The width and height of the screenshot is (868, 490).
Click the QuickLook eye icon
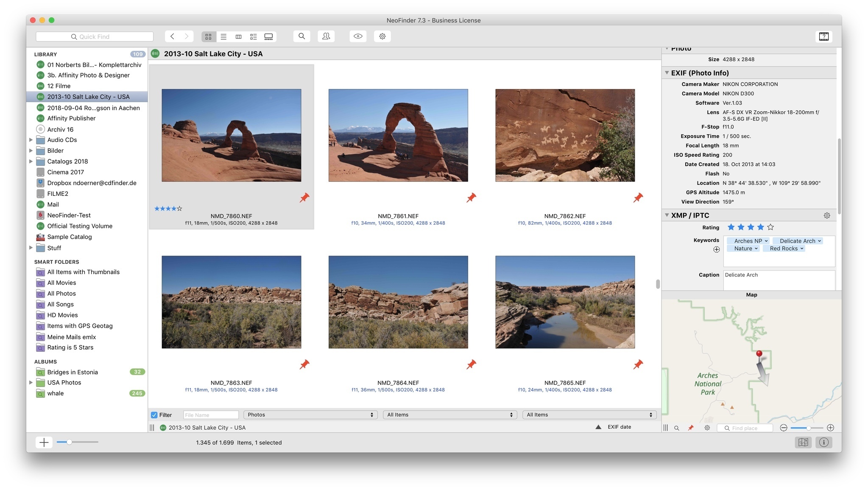(x=358, y=36)
